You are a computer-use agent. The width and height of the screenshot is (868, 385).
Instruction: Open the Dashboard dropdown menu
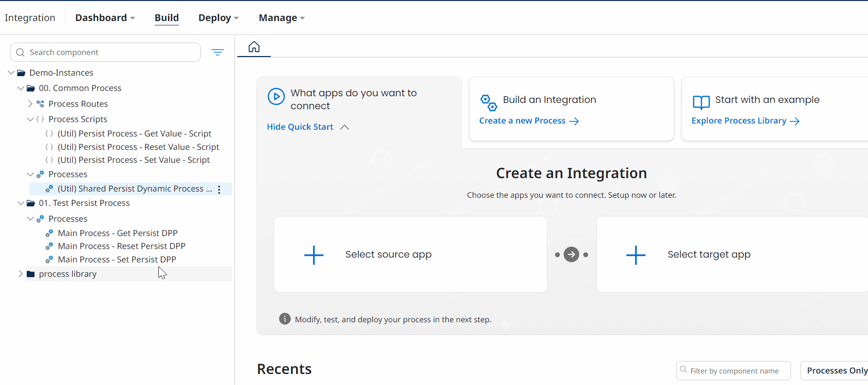point(105,18)
